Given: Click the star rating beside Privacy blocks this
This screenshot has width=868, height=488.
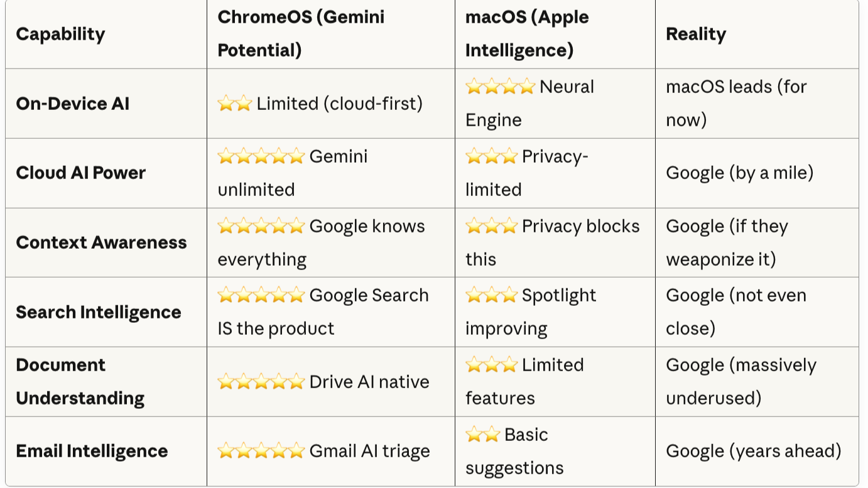Looking at the screenshot, I should pyautogui.click(x=491, y=226).
